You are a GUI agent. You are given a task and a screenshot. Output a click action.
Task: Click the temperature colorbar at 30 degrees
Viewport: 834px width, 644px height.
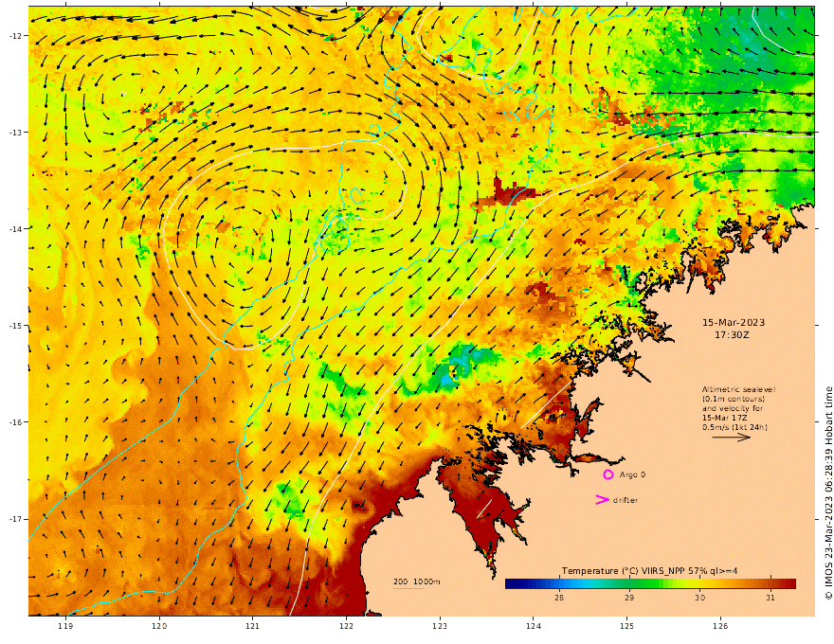point(700,584)
